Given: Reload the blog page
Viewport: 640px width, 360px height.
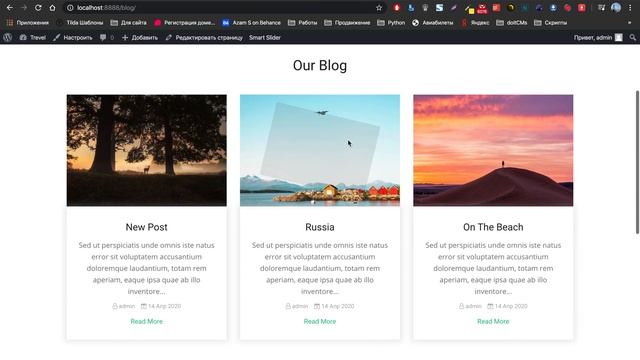Looking at the screenshot, I should pos(38,7).
